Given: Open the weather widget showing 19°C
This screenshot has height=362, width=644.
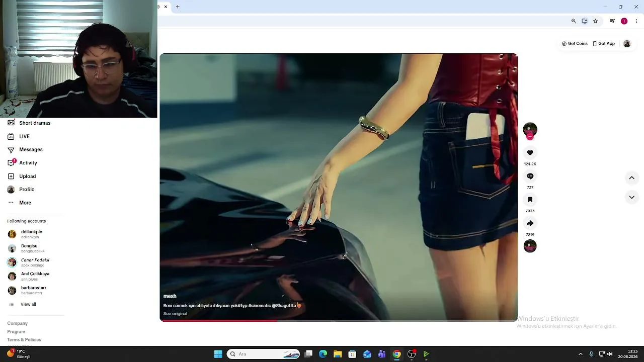Looking at the screenshot, I should (19, 354).
